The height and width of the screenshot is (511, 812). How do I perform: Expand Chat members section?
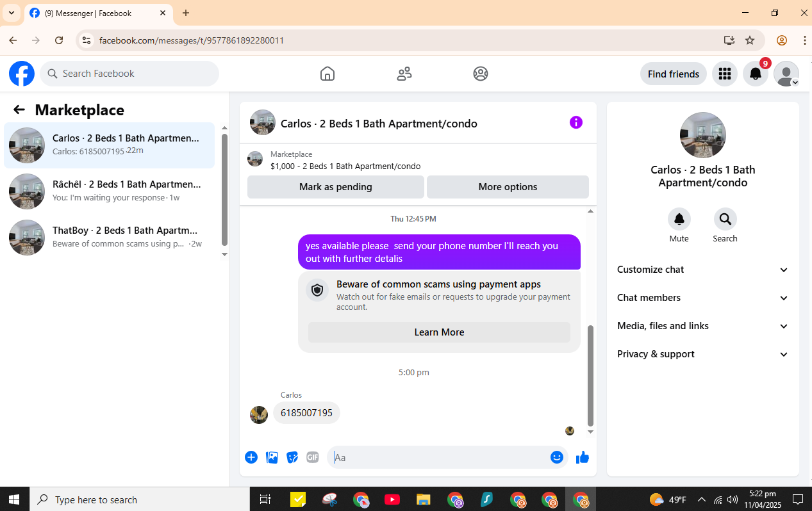(x=703, y=298)
